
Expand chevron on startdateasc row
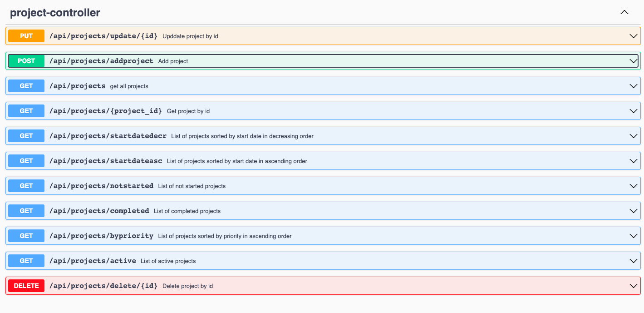[x=634, y=161]
